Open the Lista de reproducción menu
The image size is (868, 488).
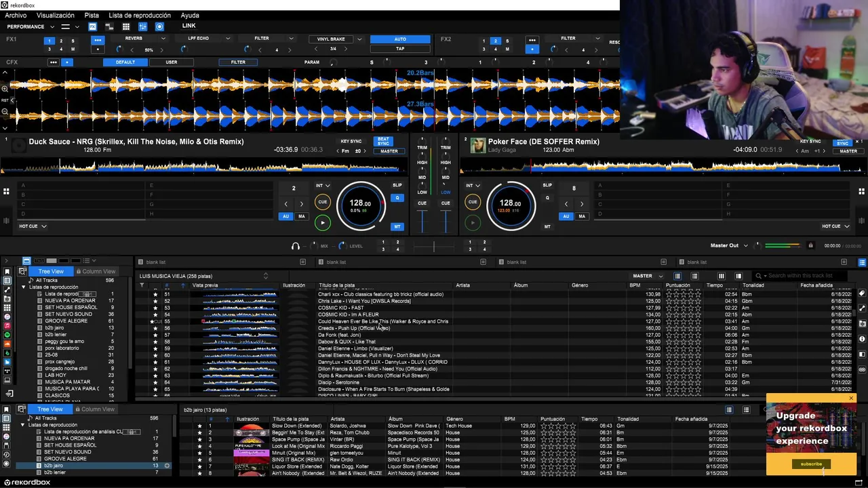click(140, 15)
